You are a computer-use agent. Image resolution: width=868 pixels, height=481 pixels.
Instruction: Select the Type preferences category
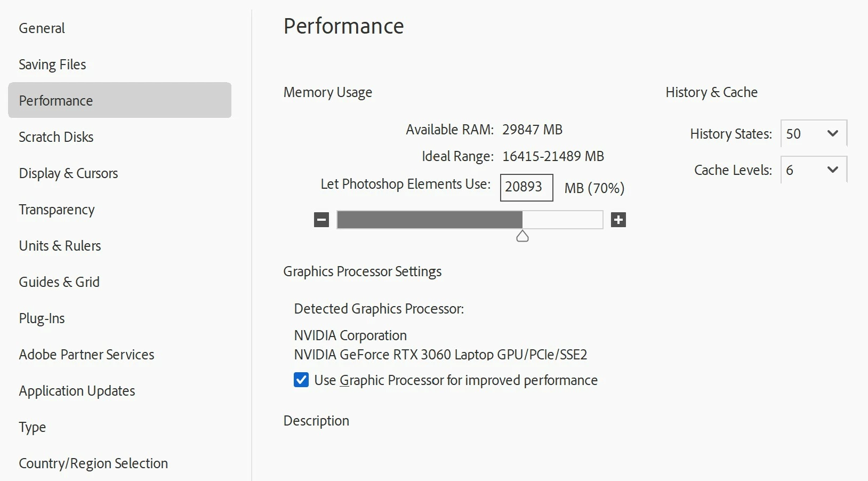click(33, 427)
